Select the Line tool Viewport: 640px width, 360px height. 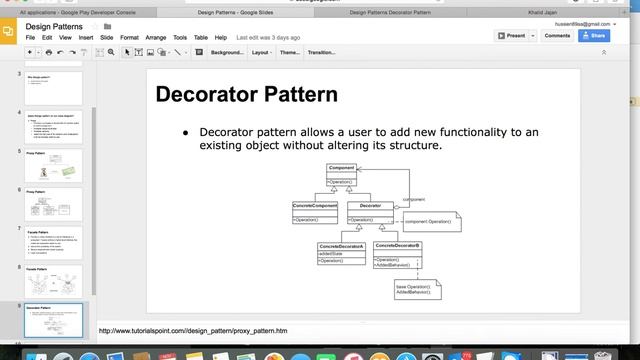178,52
